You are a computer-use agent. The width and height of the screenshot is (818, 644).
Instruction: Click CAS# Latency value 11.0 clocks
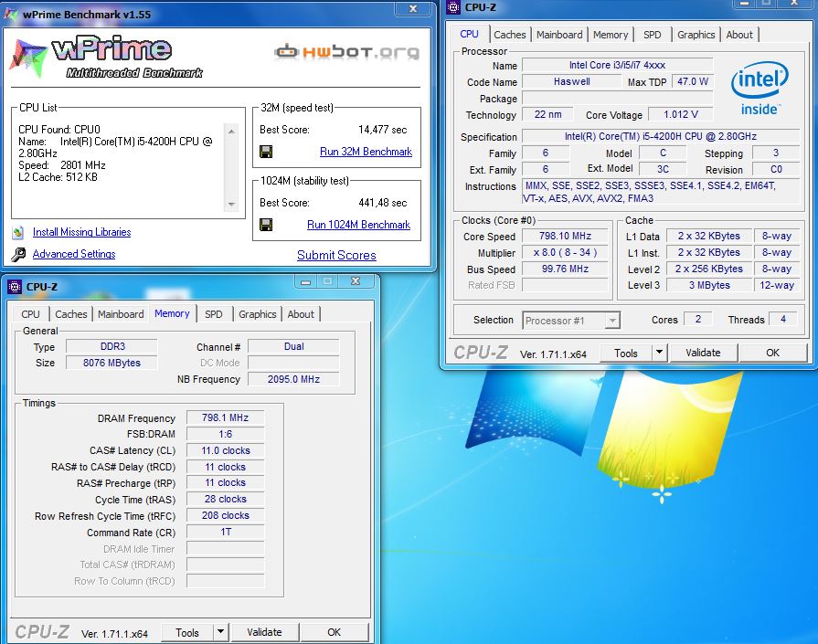pyautogui.click(x=226, y=450)
